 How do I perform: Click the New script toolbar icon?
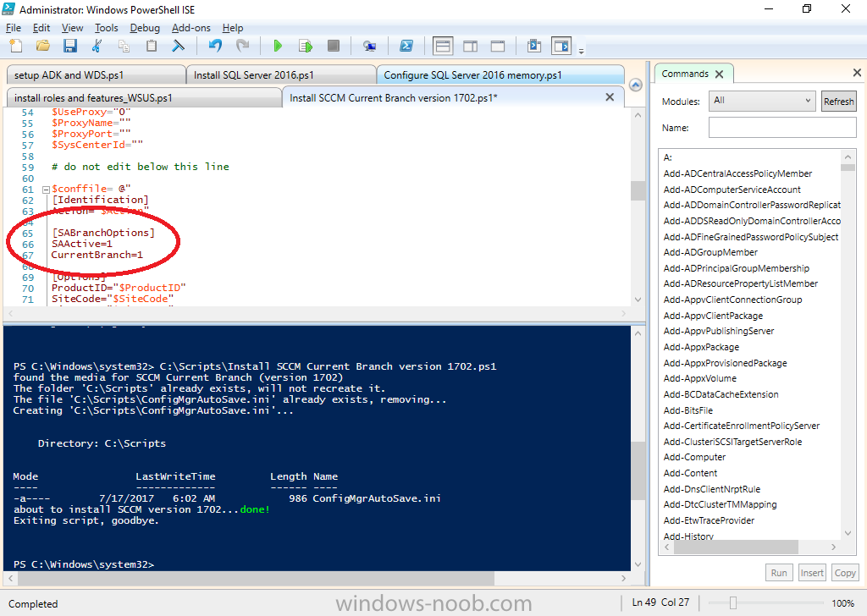(x=16, y=47)
